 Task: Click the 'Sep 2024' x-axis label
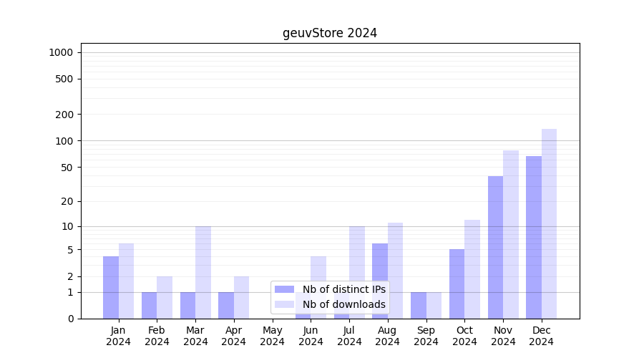click(x=426, y=336)
